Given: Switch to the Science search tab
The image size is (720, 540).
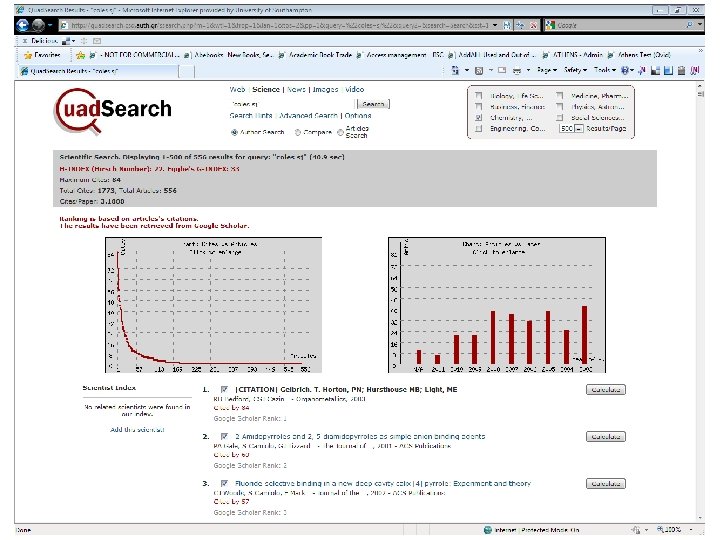Looking at the screenshot, I should tap(266, 90).
